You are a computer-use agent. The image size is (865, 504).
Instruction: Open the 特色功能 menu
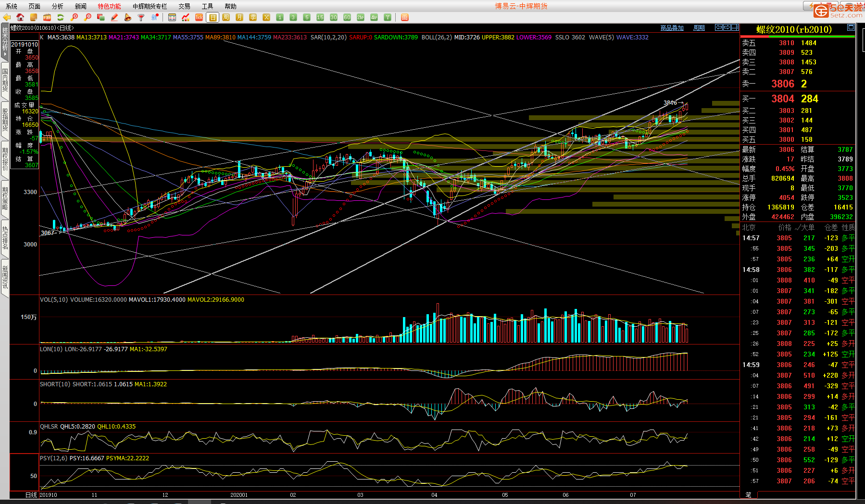click(109, 6)
